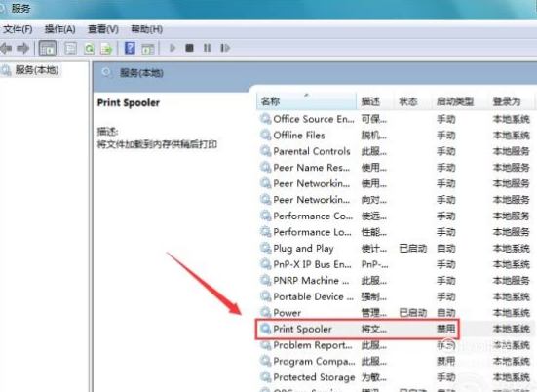This screenshot has height=392, width=537.
Task: Select the Portable Device service
Action: [x=396, y=296]
